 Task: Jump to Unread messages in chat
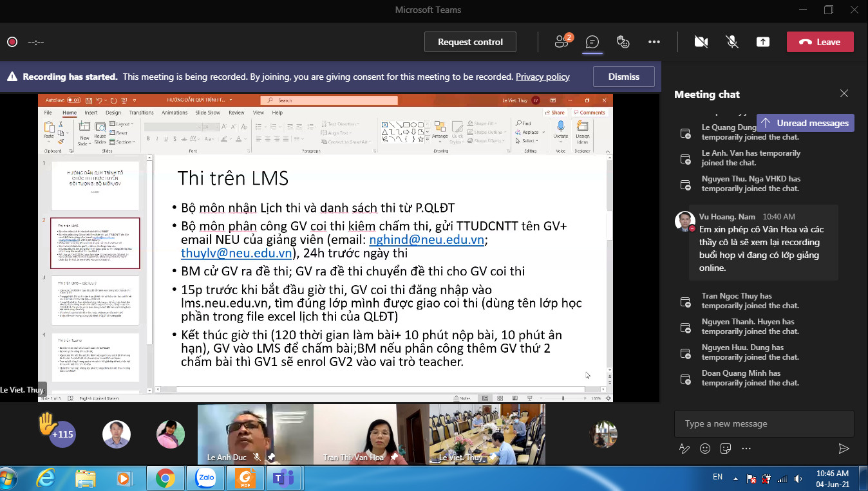pyautogui.click(x=806, y=123)
